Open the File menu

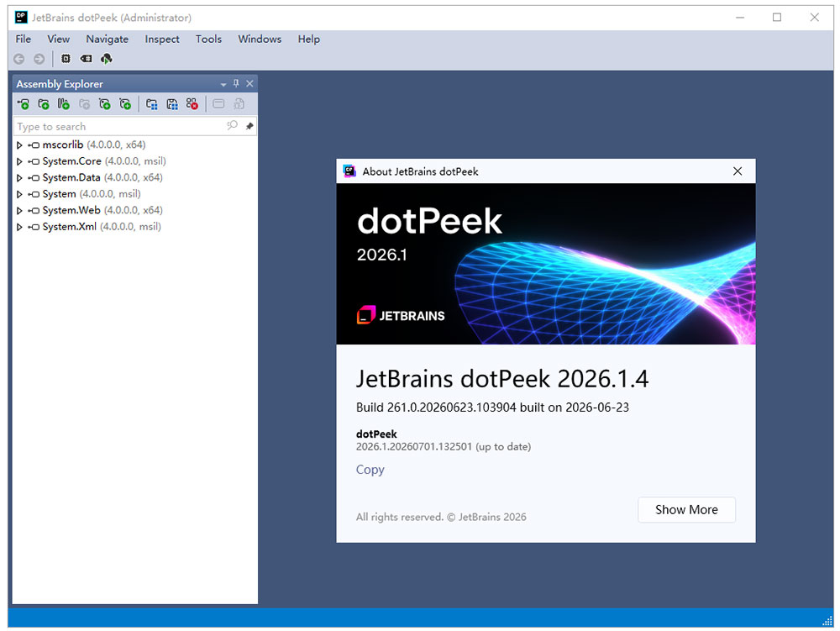click(23, 39)
